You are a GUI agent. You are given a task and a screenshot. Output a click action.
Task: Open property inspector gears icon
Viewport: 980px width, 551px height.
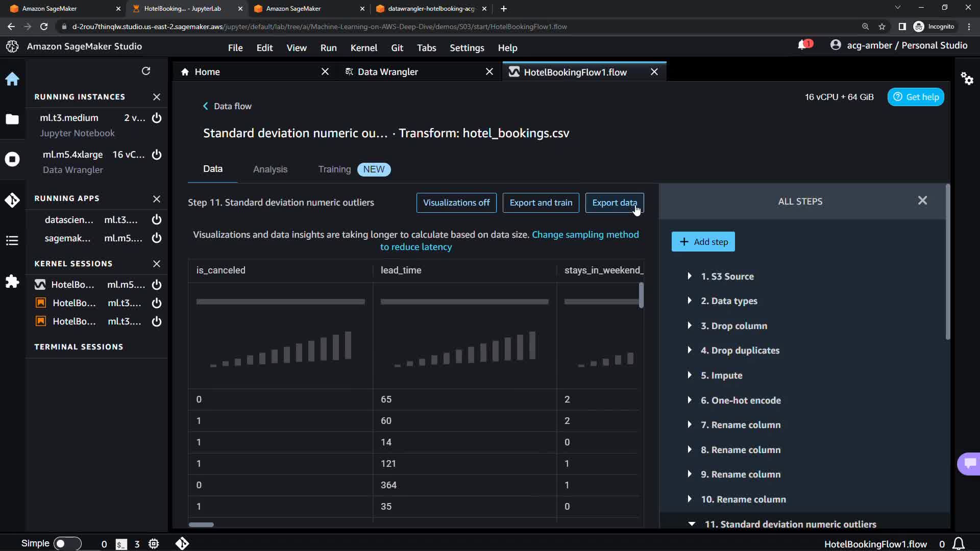[967, 79]
